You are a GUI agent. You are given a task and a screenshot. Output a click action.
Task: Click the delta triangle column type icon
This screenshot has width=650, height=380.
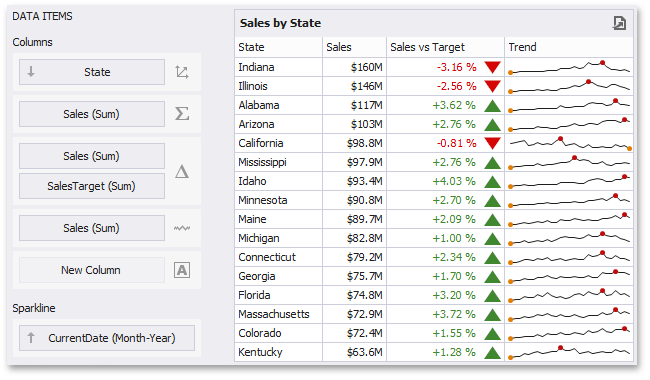tap(182, 171)
